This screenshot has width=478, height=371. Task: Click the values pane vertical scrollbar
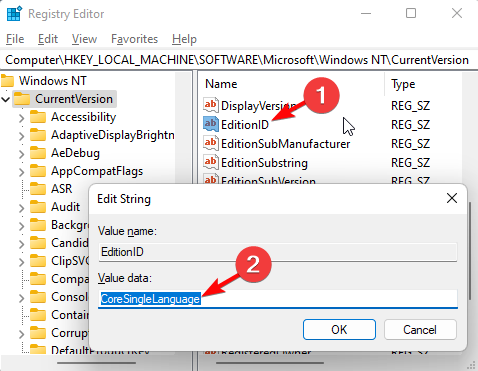tap(469, 250)
